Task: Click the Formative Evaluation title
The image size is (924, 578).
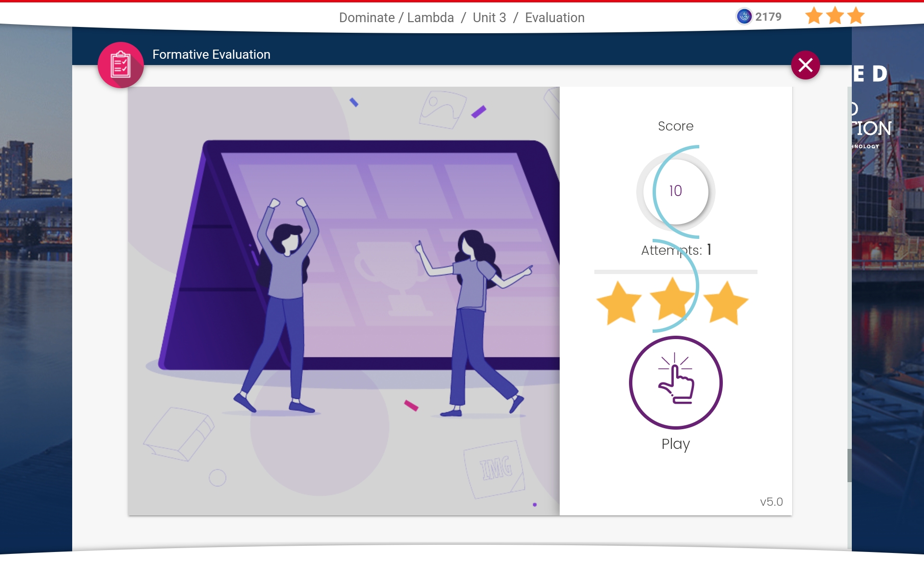Action: [x=211, y=54]
